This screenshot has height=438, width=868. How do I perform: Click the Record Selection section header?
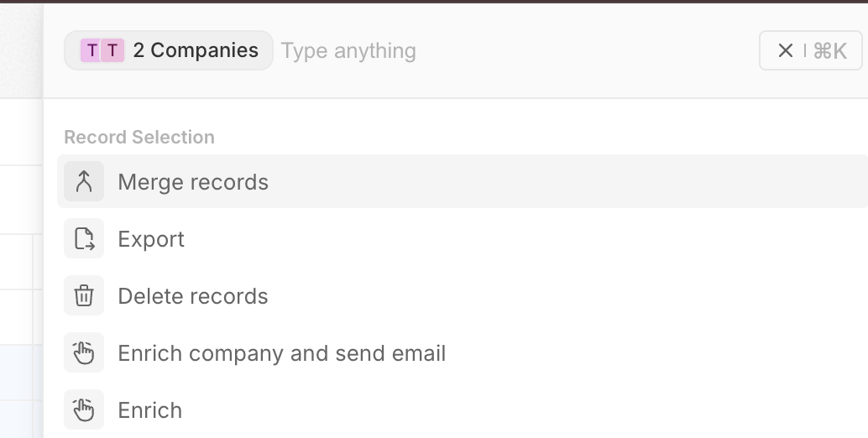point(139,137)
